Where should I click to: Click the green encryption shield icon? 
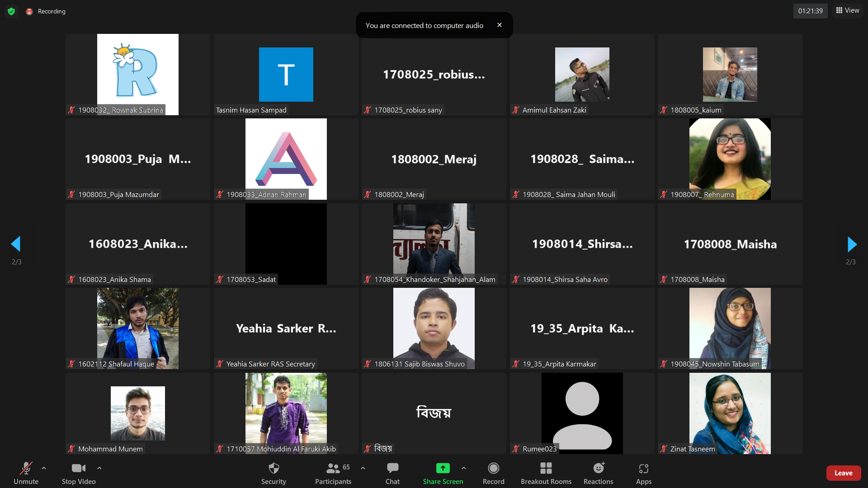11,11
